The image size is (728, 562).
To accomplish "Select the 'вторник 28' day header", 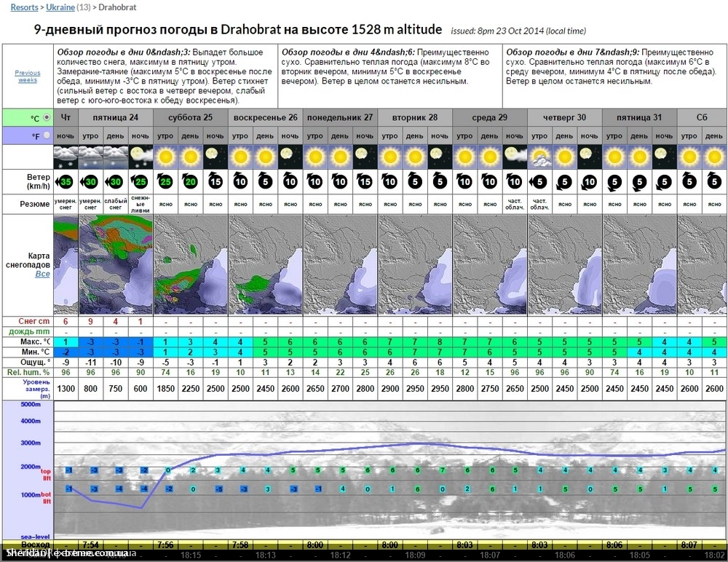I will [415, 117].
